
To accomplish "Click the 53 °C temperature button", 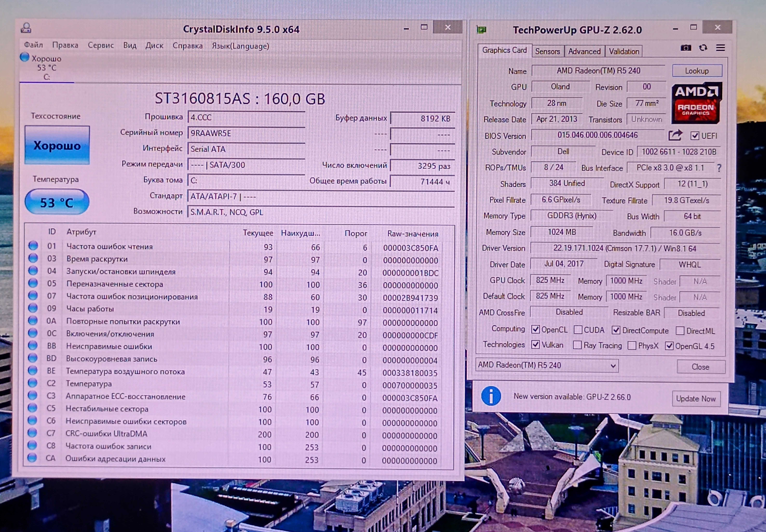I will coord(57,202).
